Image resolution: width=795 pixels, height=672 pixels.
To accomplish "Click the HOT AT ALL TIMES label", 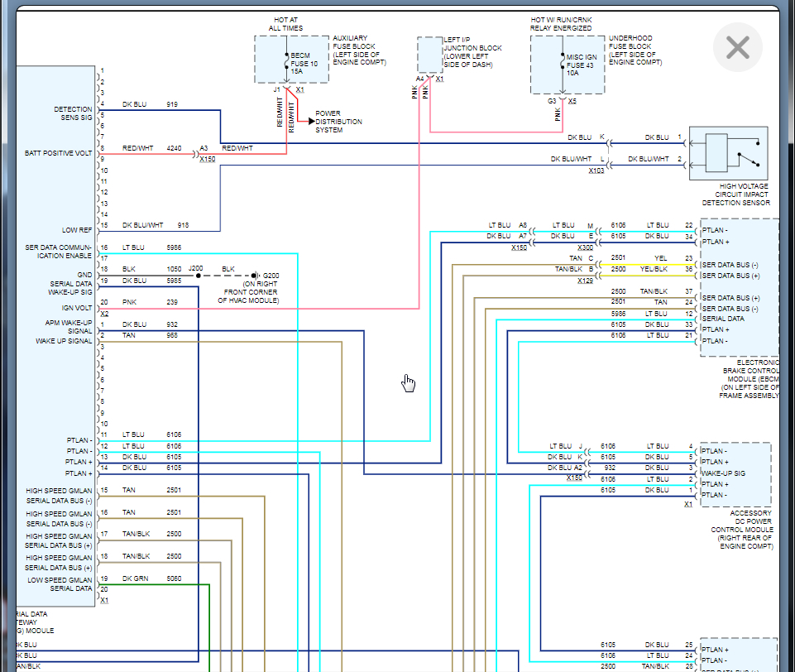I will point(285,24).
